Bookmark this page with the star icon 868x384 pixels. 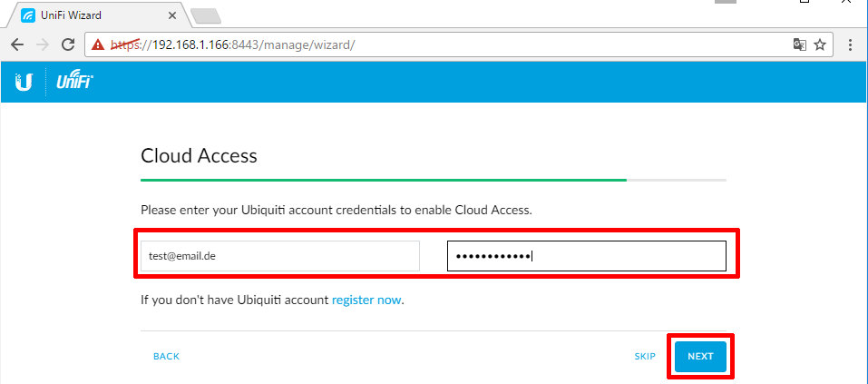coord(820,44)
